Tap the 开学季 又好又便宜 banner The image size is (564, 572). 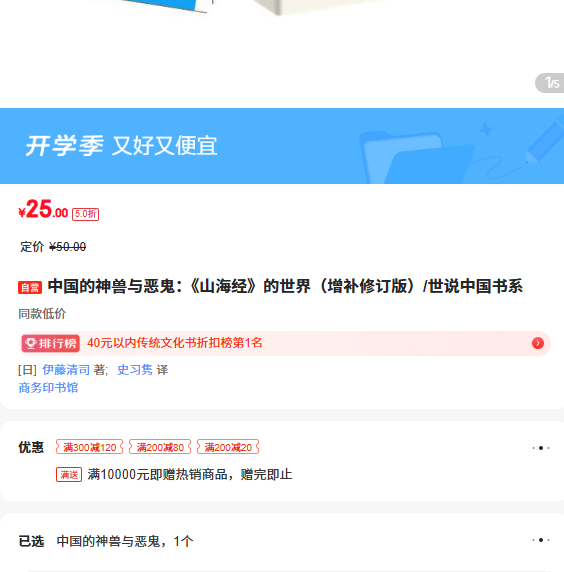282,146
